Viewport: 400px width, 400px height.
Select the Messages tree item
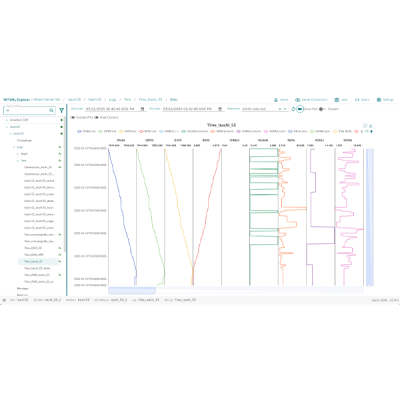[23, 288]
